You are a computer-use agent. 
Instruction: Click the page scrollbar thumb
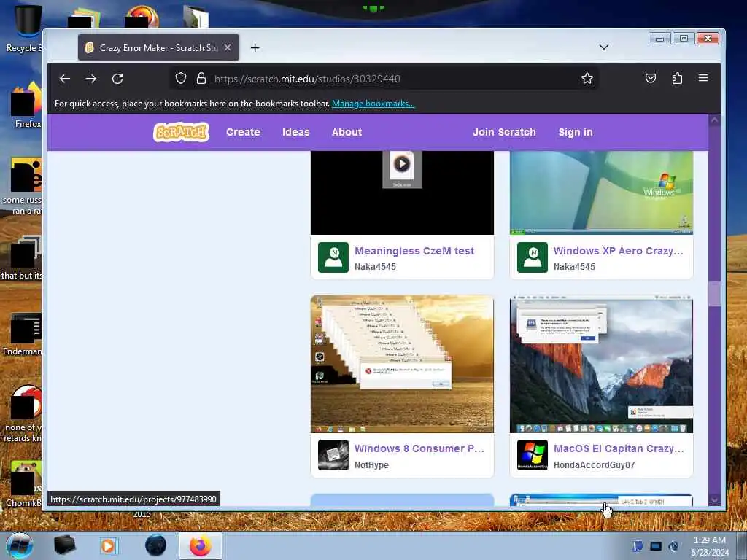[x=715, y=294]
